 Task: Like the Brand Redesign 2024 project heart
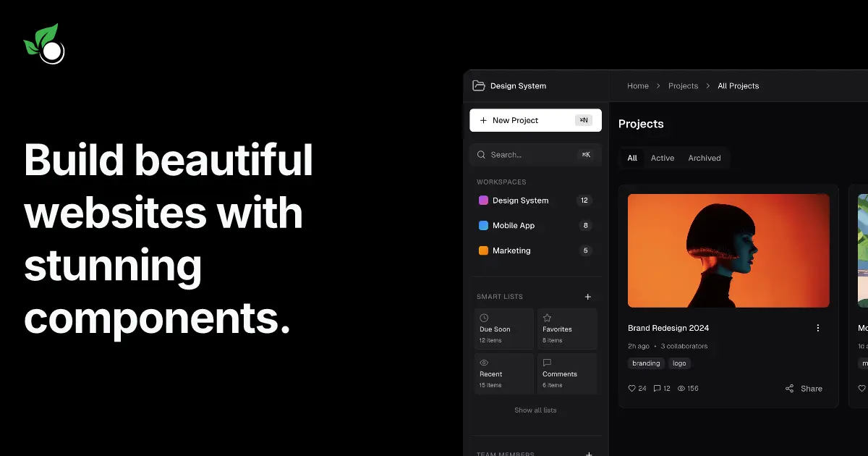coord(631,388)
